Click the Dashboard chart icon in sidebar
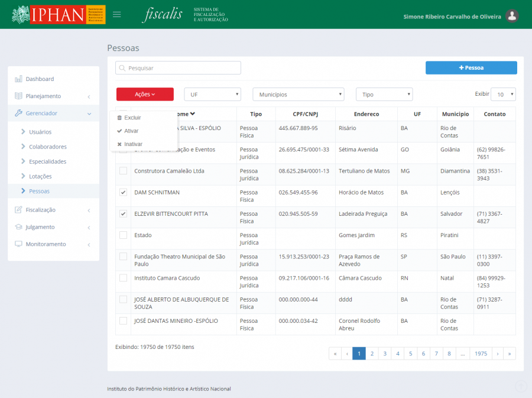This screenshot has width=532, height=398. pyautogui.click(x=18, y=79)
